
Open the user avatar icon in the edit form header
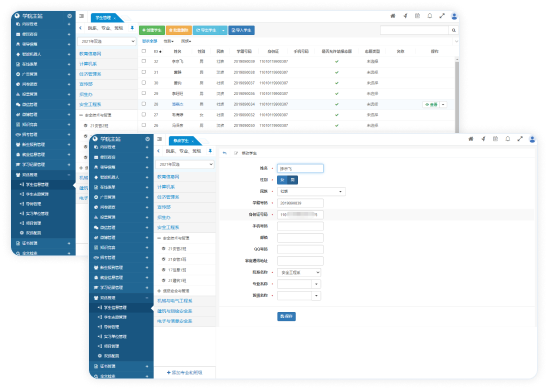tap(532, 139)
